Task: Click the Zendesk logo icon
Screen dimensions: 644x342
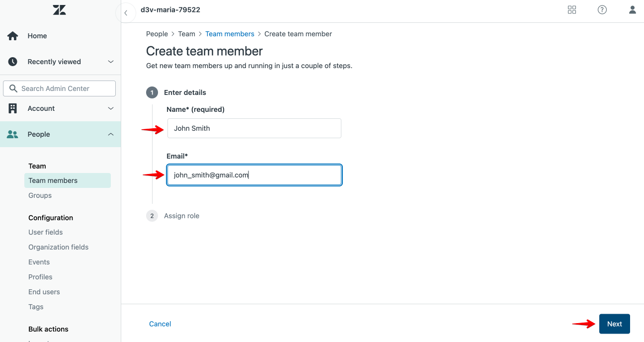Action: click(60, 10)
